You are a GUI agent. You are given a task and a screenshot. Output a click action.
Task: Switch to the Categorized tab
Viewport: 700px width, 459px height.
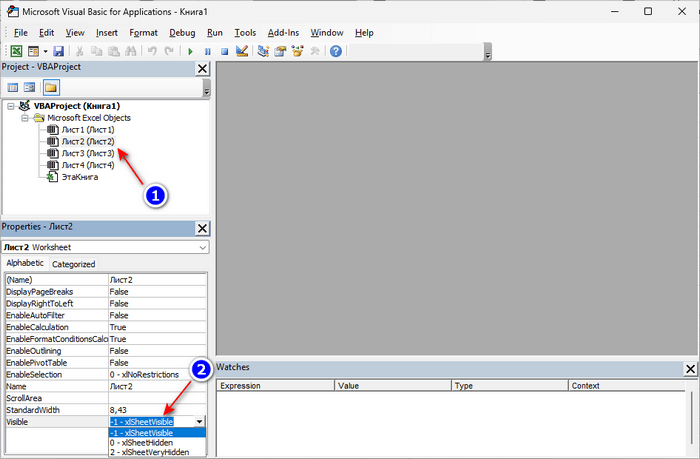click(x=73, y=264)
